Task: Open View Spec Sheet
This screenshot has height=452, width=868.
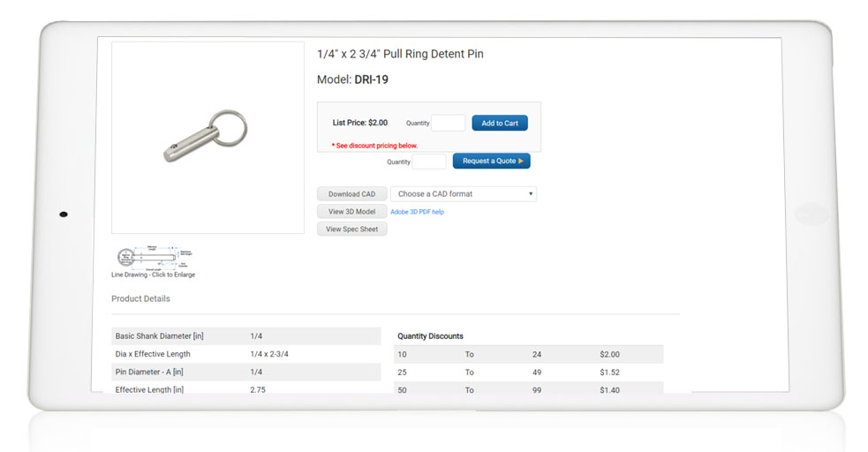Action: tap(351, 229)
